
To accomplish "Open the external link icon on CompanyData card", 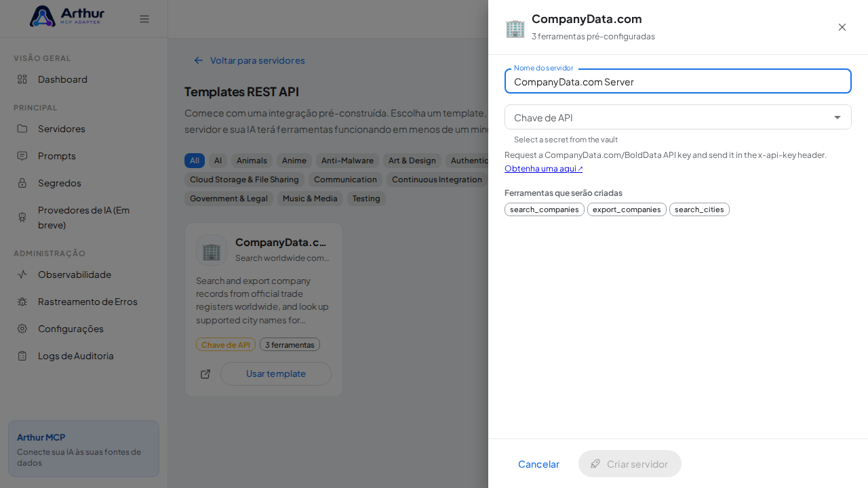I will click(205, 374).
